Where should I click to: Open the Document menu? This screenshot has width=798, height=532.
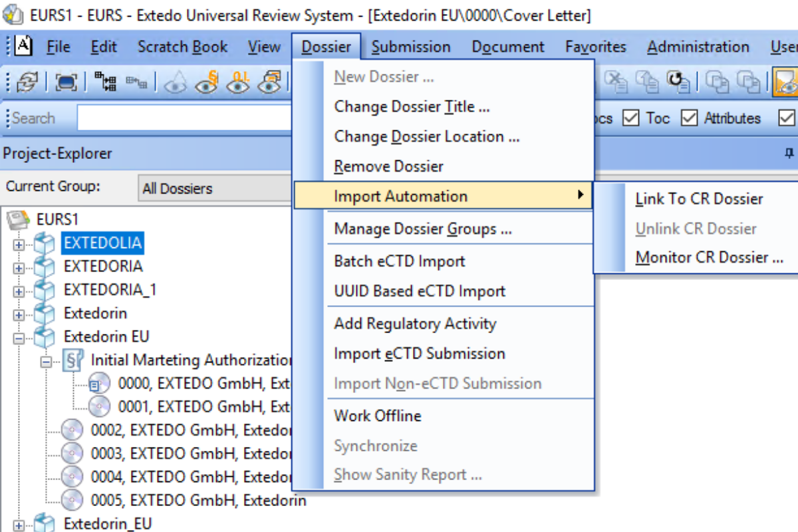[x=508, y=47]
